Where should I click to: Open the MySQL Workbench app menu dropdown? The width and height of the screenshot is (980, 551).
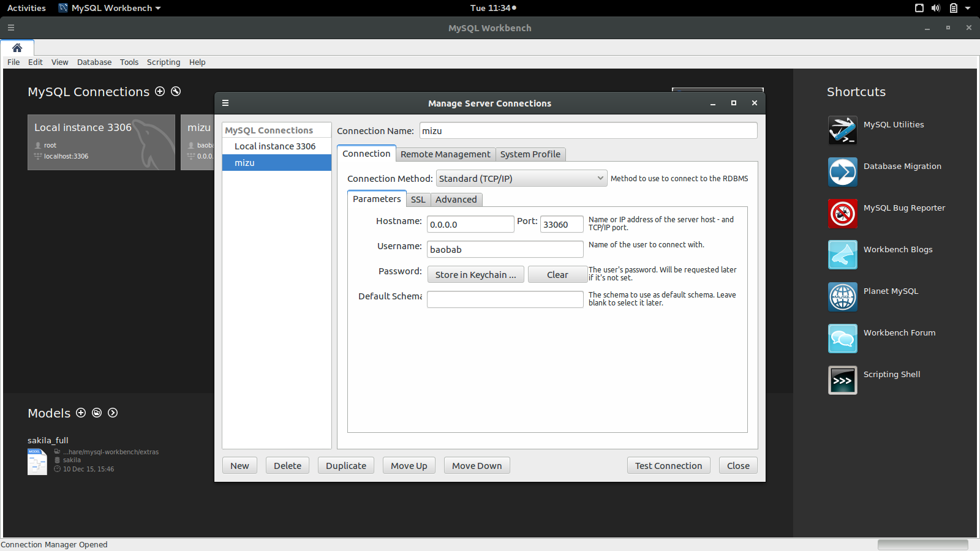pos(110,8)
